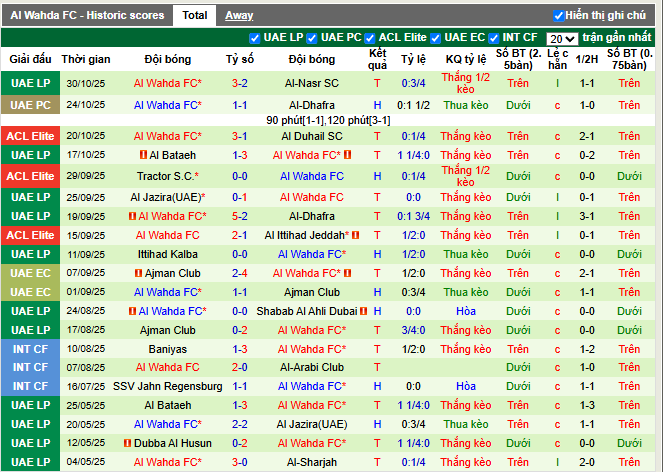The image size is (663, 472).
Task: Click the extra time note 90 phút[1-1],120 phút[3-1]
Action: (x=328, y=121)
